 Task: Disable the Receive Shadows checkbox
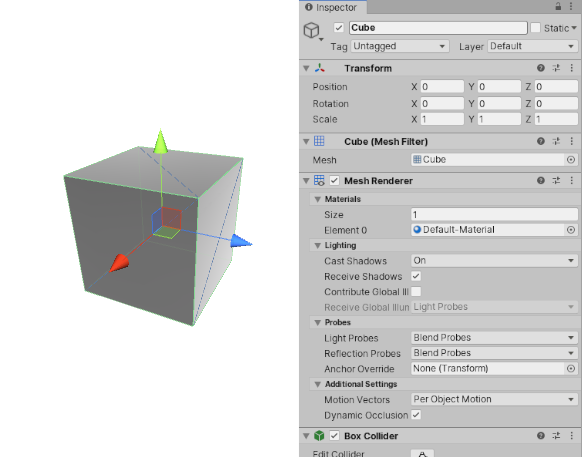(x=416, y=276)
